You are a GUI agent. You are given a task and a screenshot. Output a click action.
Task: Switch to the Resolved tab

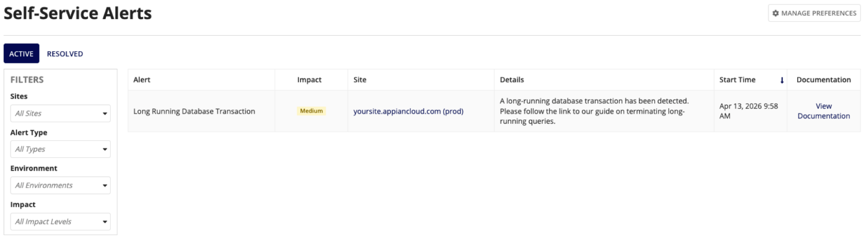(x=65, y=53)
